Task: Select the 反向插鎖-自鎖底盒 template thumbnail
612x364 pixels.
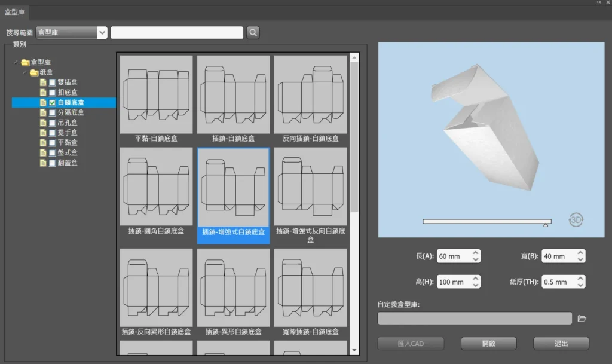Action: click(x=310, y=95)
